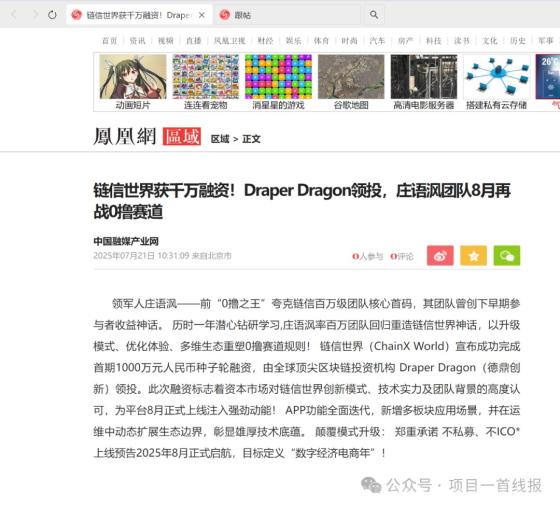560x508 pixels.
Task: Open search with the magnifier icon
Action: (x=374, y=15)
